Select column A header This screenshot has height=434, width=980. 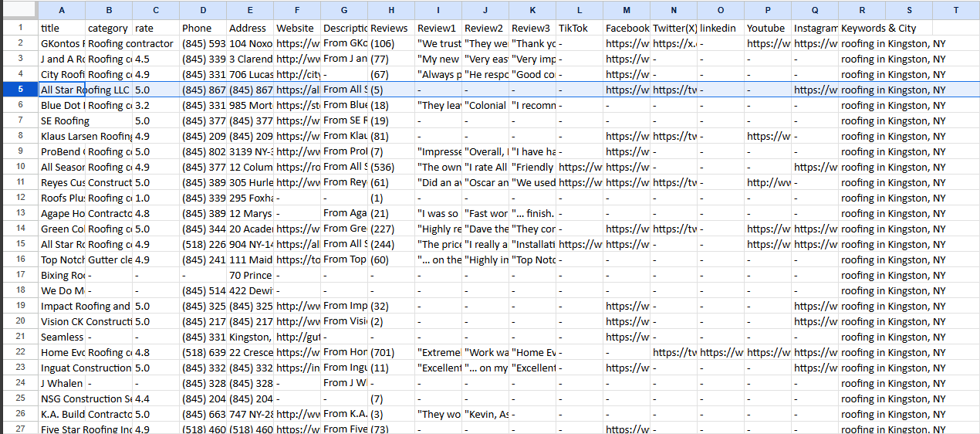(62, 10)
